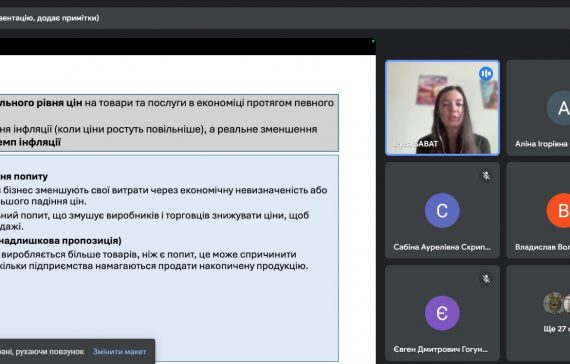Click the Irina SABAT name label
The image size is (570, 364).
point(416,144)
